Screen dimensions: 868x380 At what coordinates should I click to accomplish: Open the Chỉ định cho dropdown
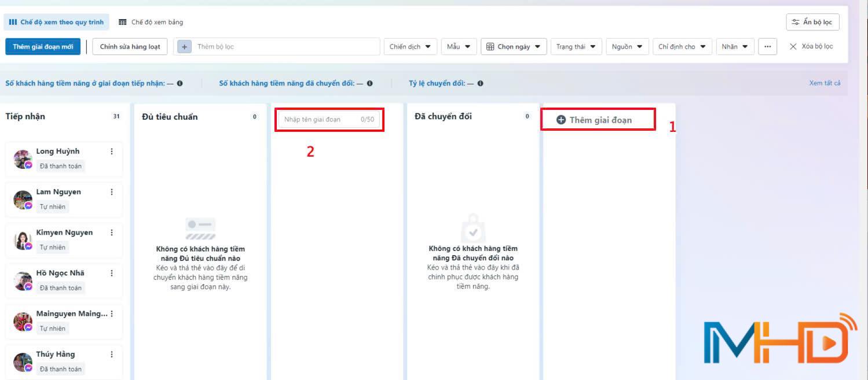pyautogui.click(x=682, y=46)
